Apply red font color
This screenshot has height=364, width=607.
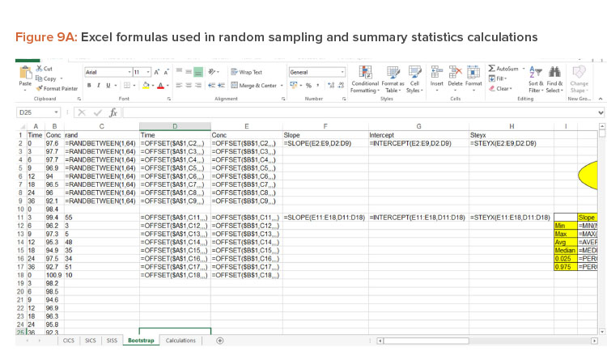161,86
